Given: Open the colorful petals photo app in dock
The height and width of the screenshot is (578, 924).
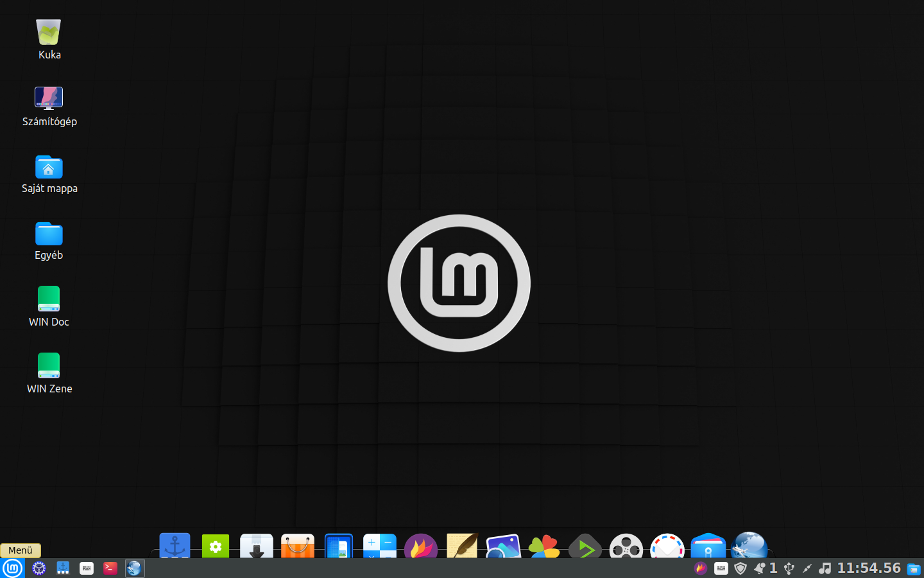Looking at the screenshot, I should tap(544, 546).
